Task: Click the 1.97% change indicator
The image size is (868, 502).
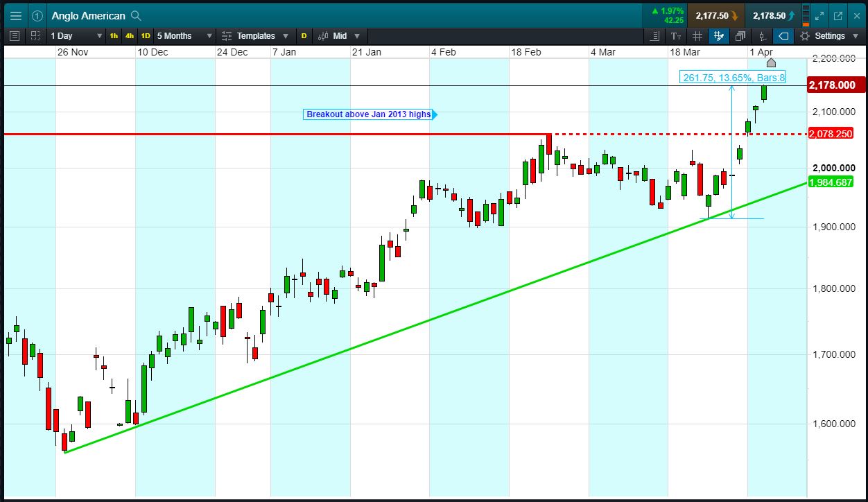Action: (668, 11)
